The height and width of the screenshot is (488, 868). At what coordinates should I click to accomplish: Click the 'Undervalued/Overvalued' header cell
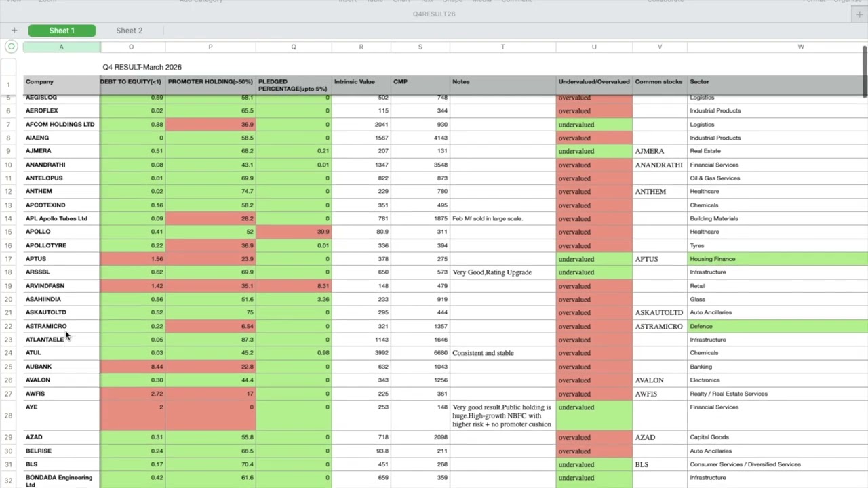pos(594,85)
